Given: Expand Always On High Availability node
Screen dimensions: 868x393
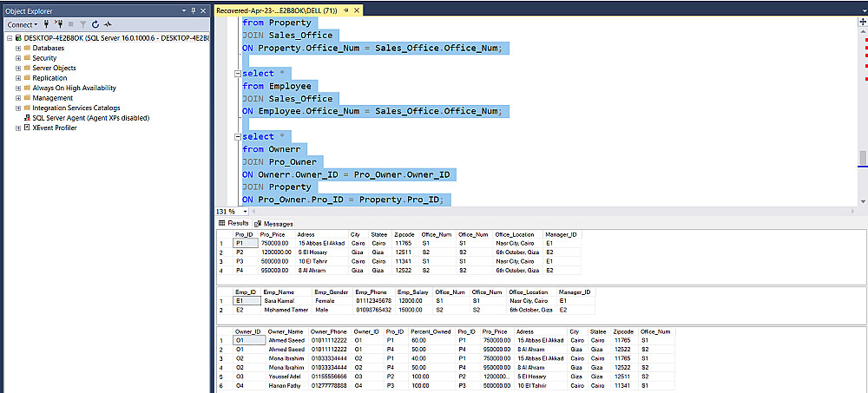Looking at the screenshot, I should pos(18,88).
